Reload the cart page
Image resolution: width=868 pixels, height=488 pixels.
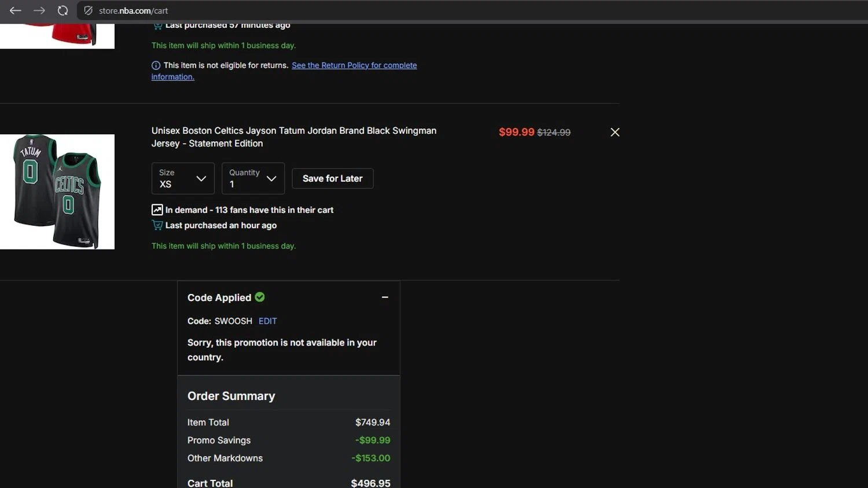click(x=63, y=10)
